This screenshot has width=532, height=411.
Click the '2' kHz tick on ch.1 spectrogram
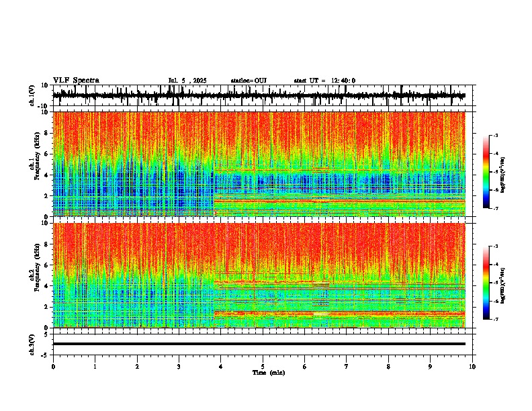[x=47, y=196]
